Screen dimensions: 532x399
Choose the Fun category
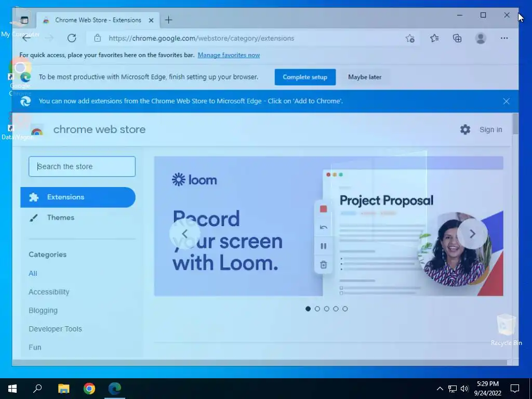coord(35,348)
